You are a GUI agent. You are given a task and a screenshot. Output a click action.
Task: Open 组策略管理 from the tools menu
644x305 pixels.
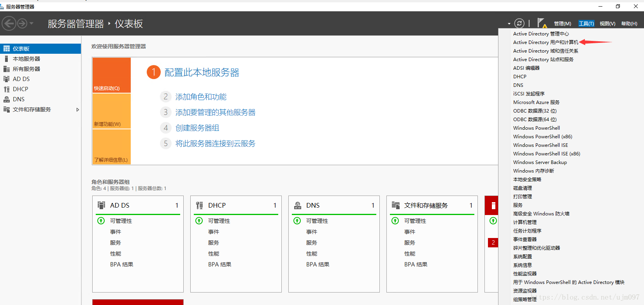[525, 300]
